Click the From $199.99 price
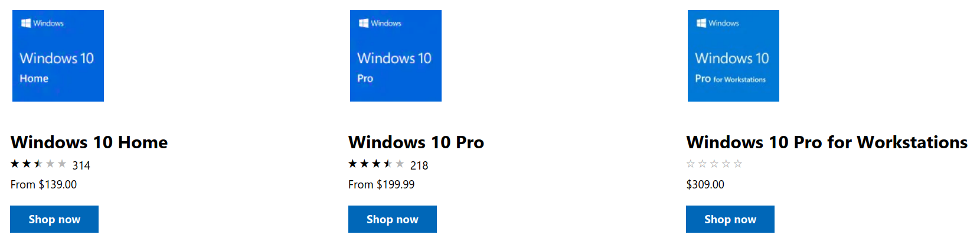 [381, 184]
